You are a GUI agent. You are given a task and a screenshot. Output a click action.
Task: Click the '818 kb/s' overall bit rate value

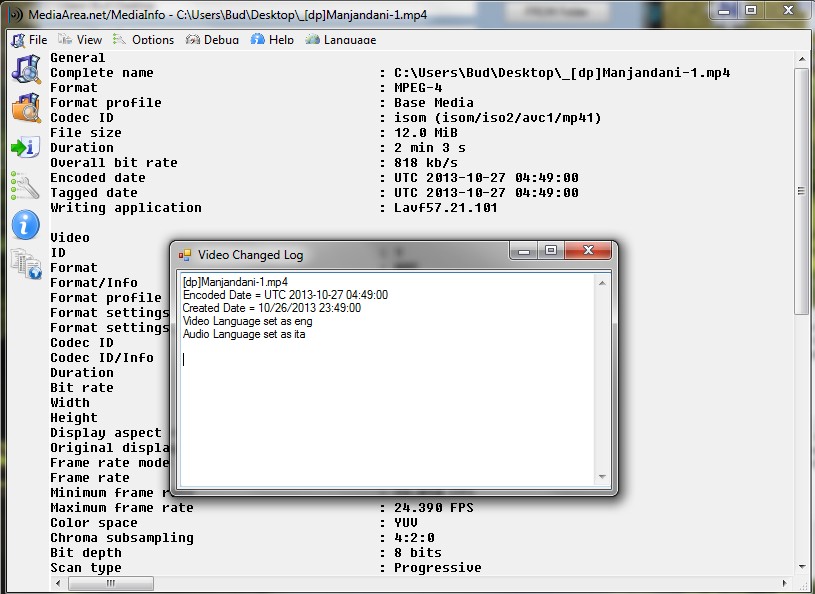pos(426,163)
